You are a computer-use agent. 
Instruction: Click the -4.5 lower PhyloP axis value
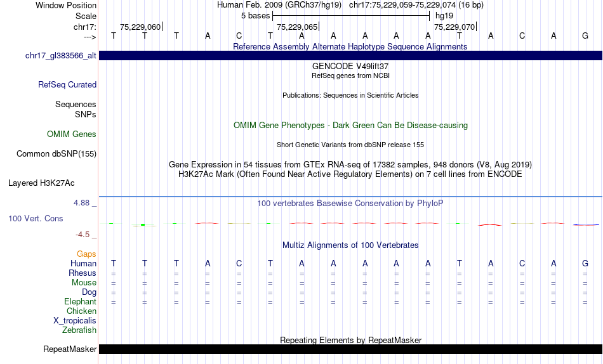tap(83, 235)
